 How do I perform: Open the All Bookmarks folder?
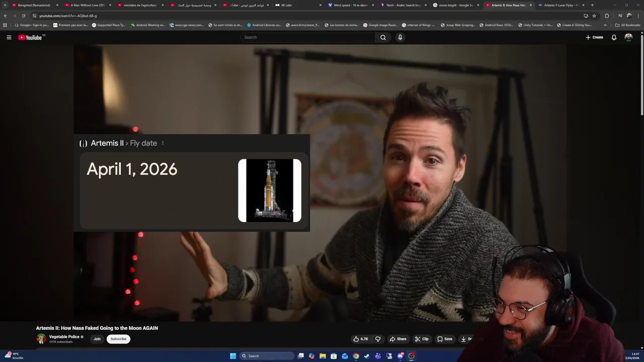[628, 25]
